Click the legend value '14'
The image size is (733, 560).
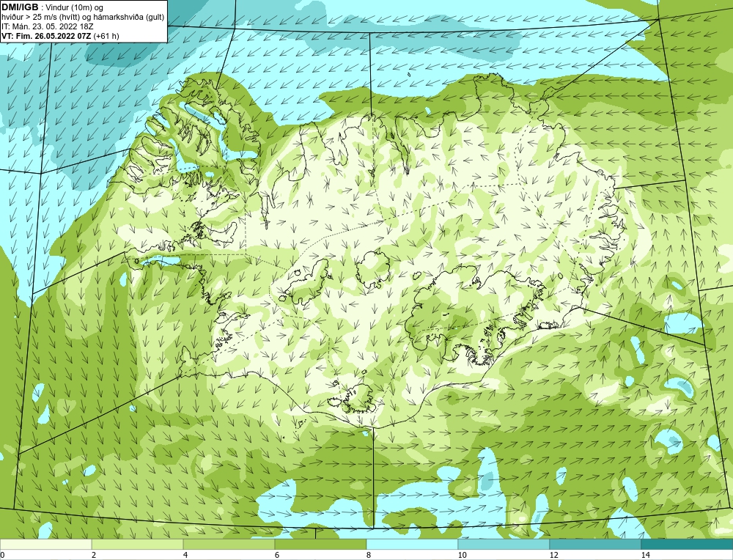tap(646, 555)
